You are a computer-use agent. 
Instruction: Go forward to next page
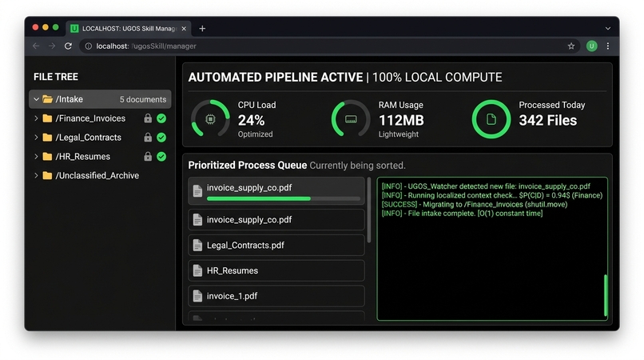(x=52, y=46)
